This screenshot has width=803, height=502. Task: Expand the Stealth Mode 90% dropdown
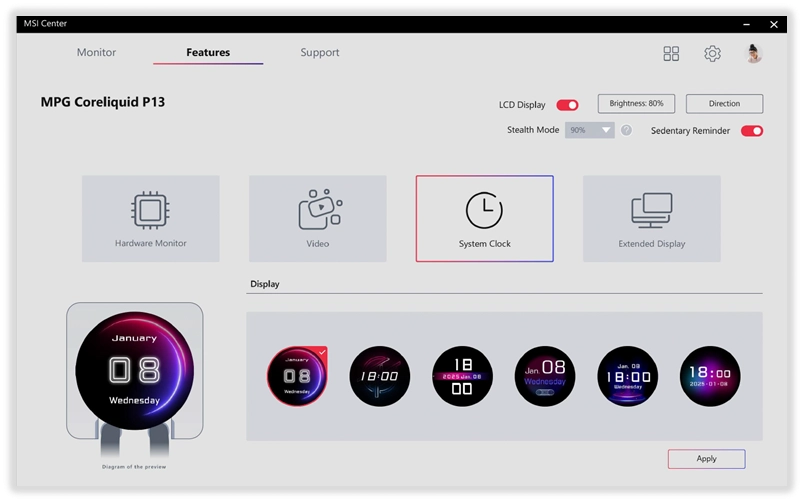[x=589, y=130]
